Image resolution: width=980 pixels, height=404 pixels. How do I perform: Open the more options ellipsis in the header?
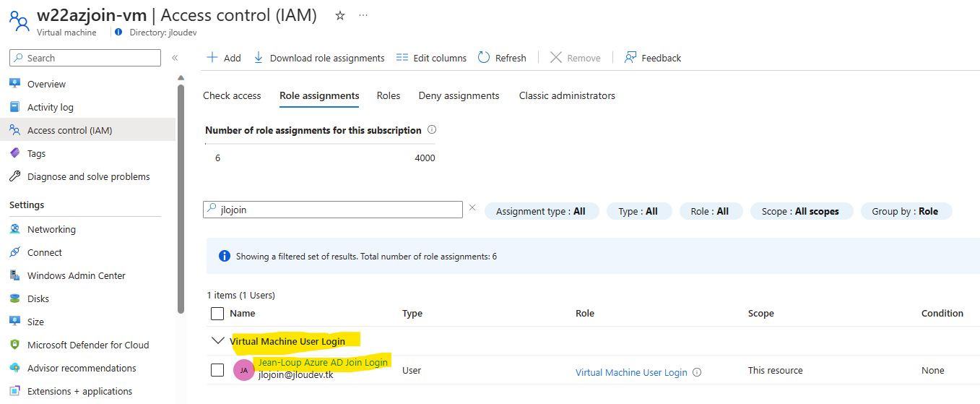(363, 15)
